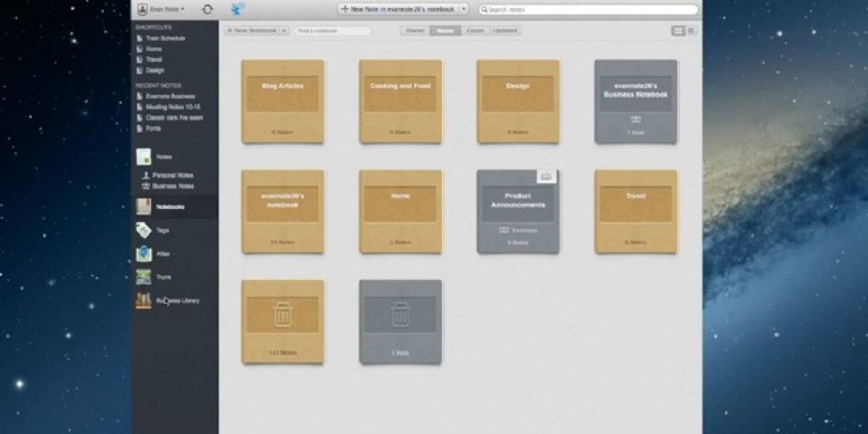Open the evannote26's notebook card
The height and width of the screenshot is (434, 868).
pos(283,211)
